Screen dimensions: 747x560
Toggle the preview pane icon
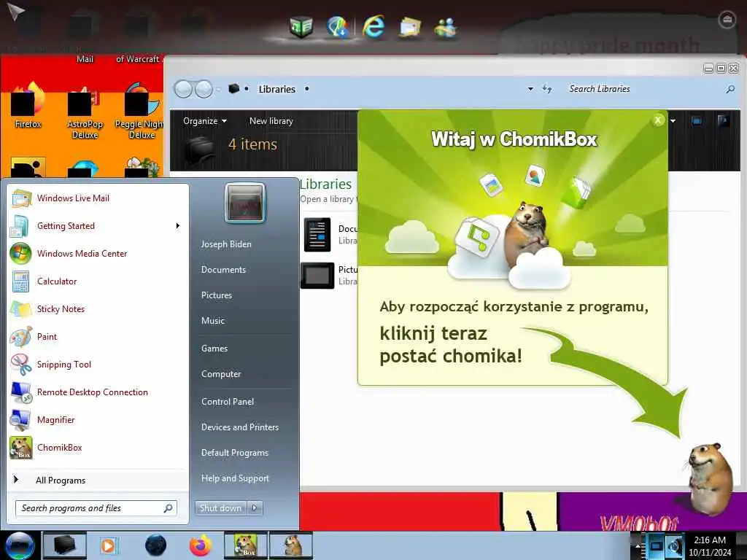point(697,121)
